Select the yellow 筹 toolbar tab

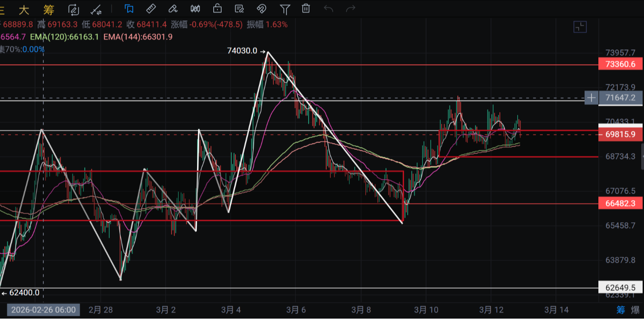click(48, 9)
